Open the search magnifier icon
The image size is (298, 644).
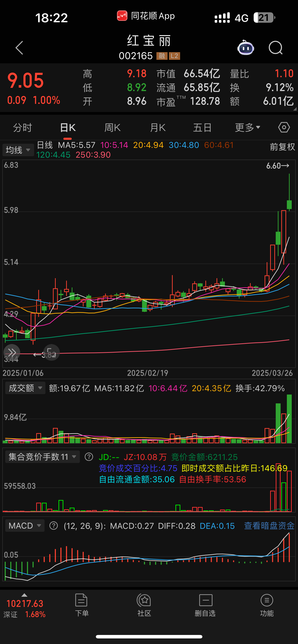(275, 48)
